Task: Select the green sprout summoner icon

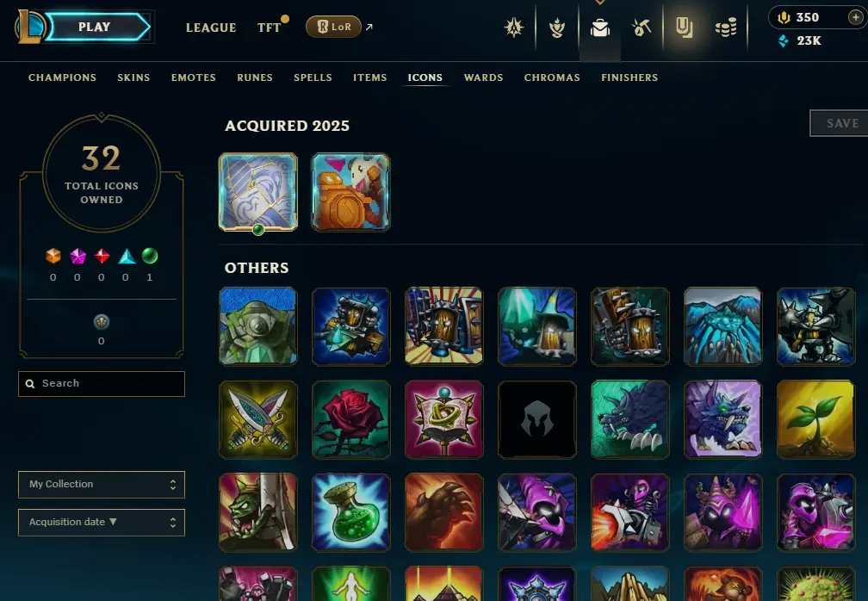Action: coord(816,419)
